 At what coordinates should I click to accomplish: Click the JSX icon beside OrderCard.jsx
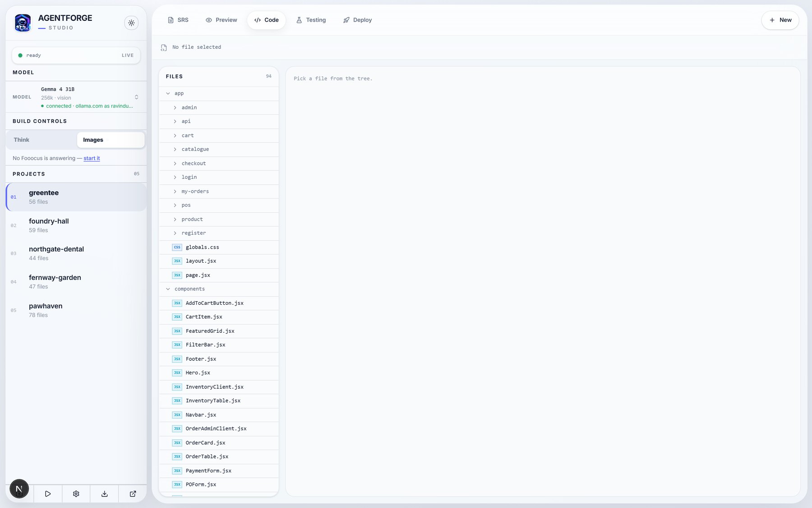point(177,443)
